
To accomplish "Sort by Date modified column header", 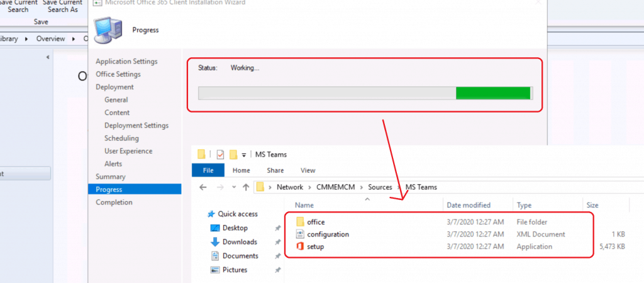I will [468, 205].
